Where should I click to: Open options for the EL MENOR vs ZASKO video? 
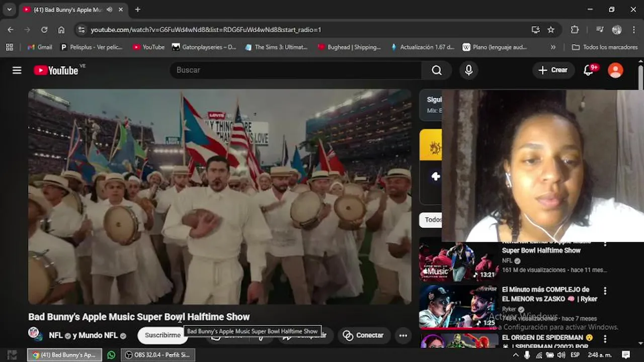point(605,291)
